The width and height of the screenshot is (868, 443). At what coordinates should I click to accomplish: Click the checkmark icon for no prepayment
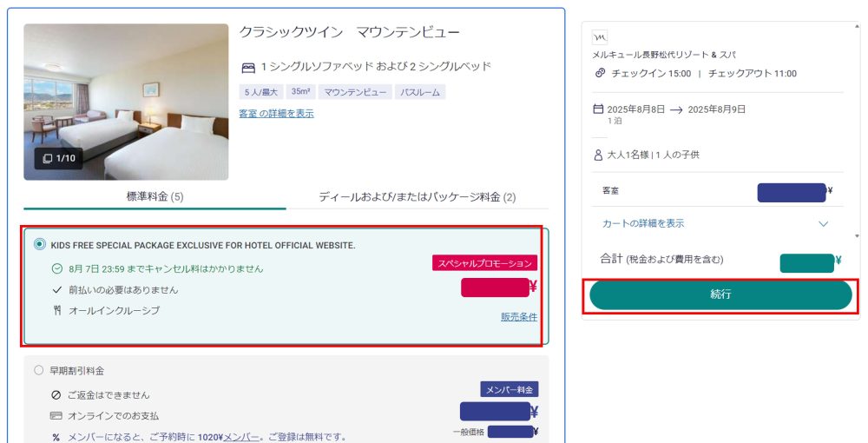pyautogui.click(x=56, y=289)
